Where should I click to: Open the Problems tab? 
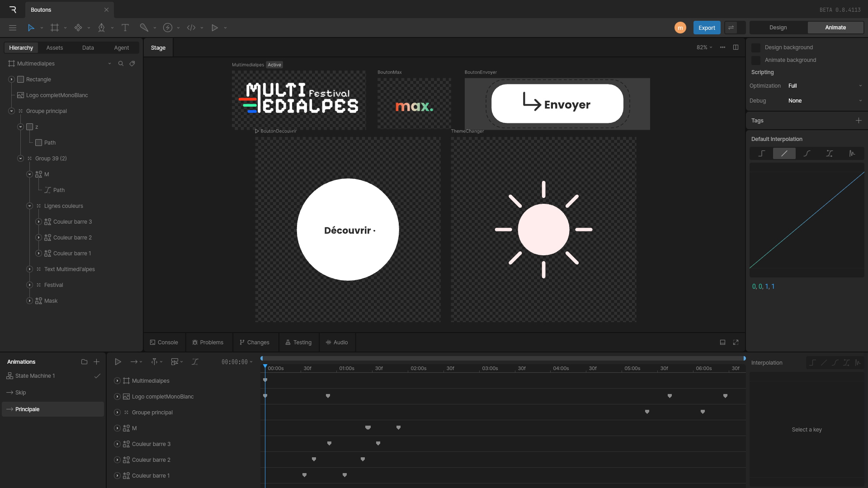[x=208, y=343]
